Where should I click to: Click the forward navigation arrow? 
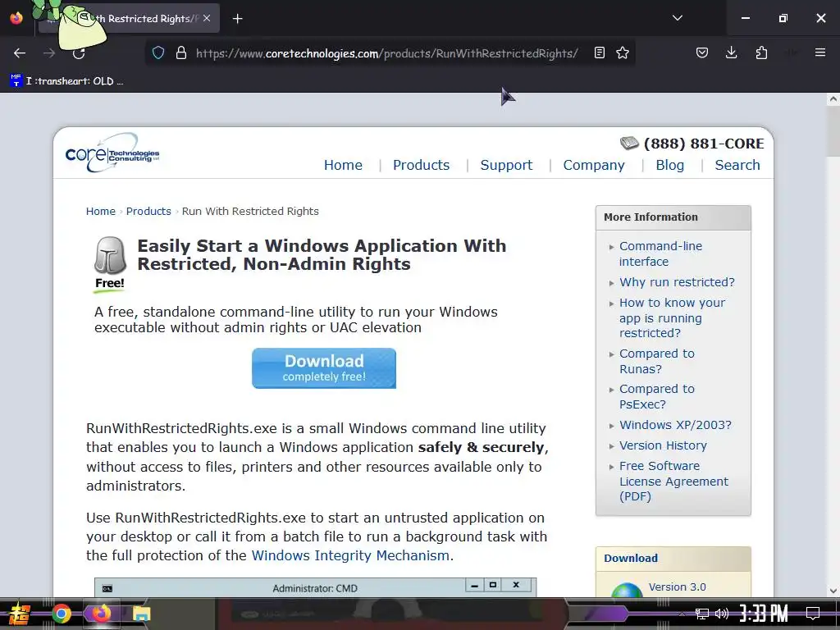[48, 52]
